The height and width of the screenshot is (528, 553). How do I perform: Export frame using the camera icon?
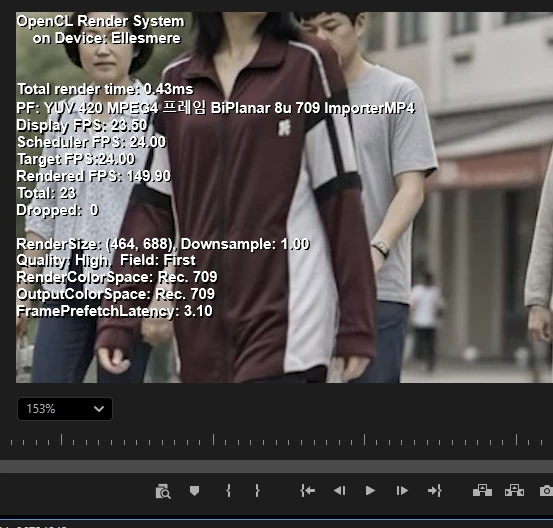coord(546,491)
